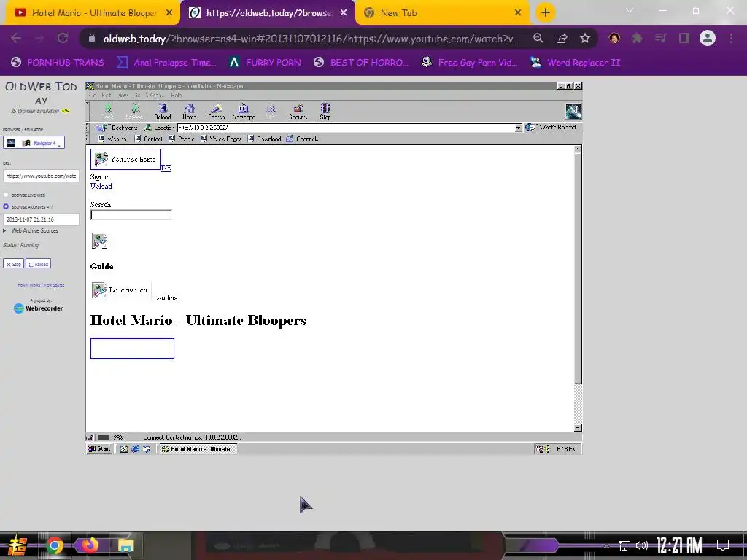Click the scrollbar up arrow in Netscape

(x=578, y=149)
